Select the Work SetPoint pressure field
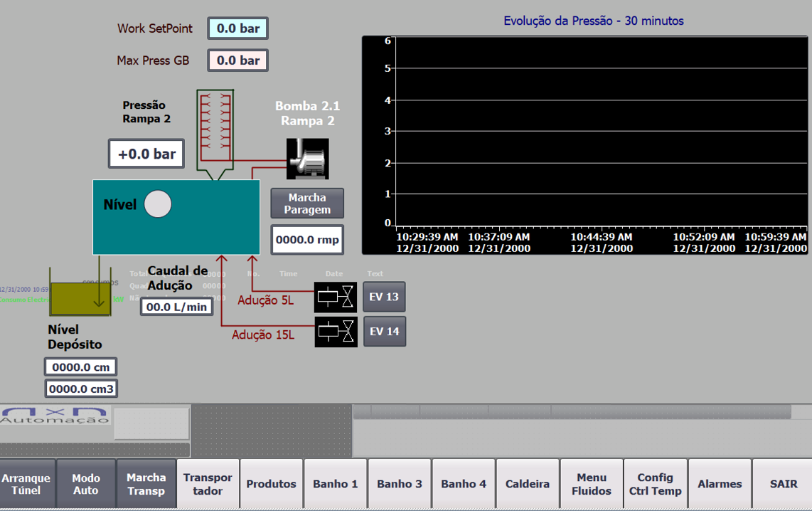This screenshot has height=511, width=812. pyautogui.click(x=238, y=28)
